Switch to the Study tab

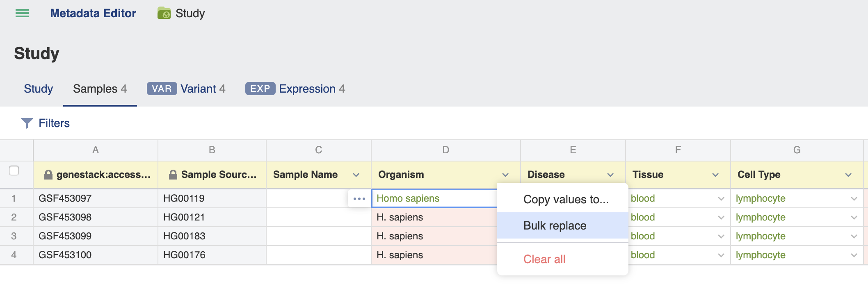coord(39,89)
